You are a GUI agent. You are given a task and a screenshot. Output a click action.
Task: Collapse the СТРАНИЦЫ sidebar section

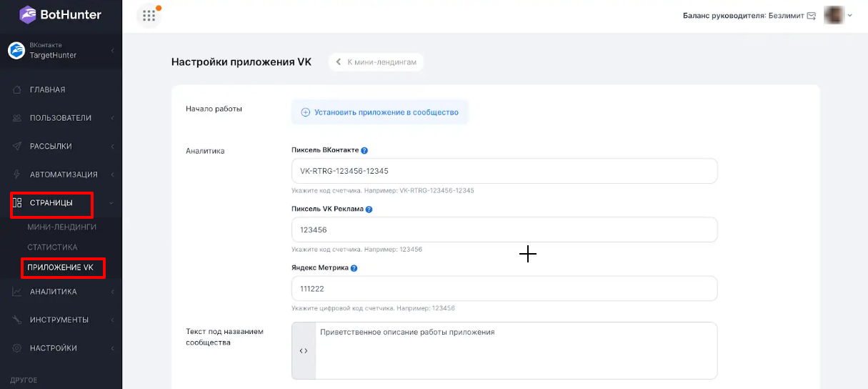pos(61,203)
